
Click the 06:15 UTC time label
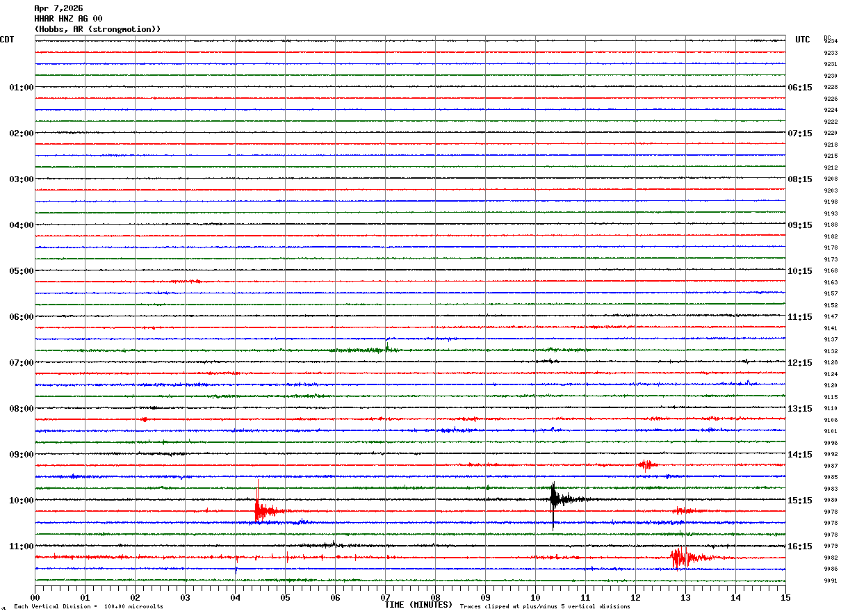800,88
